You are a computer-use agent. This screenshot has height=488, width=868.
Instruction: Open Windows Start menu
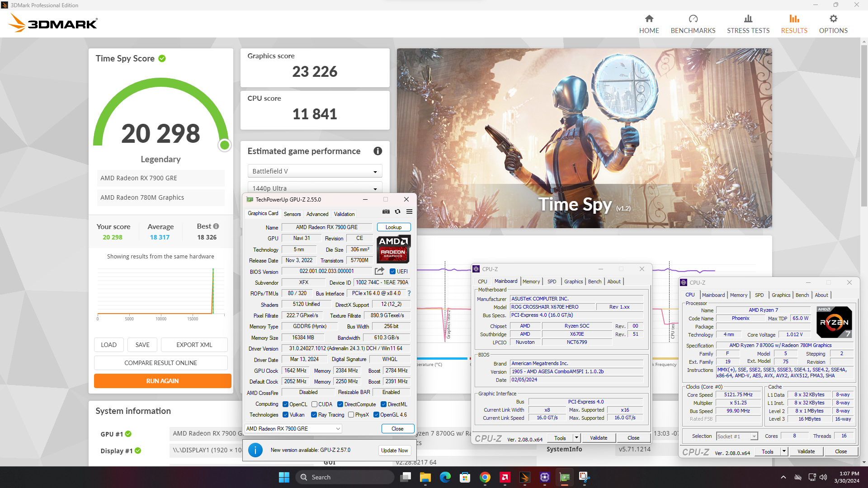point(284,477)
